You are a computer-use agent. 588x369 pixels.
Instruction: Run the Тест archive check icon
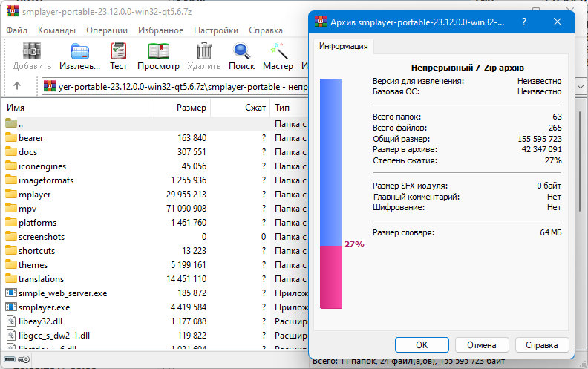point(119,50)
